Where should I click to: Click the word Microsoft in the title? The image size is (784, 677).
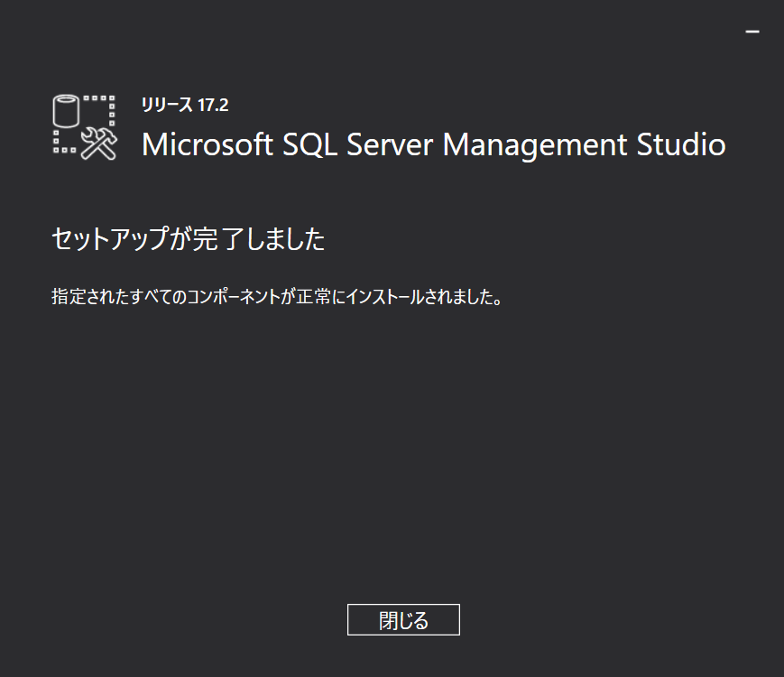[207, 144]
